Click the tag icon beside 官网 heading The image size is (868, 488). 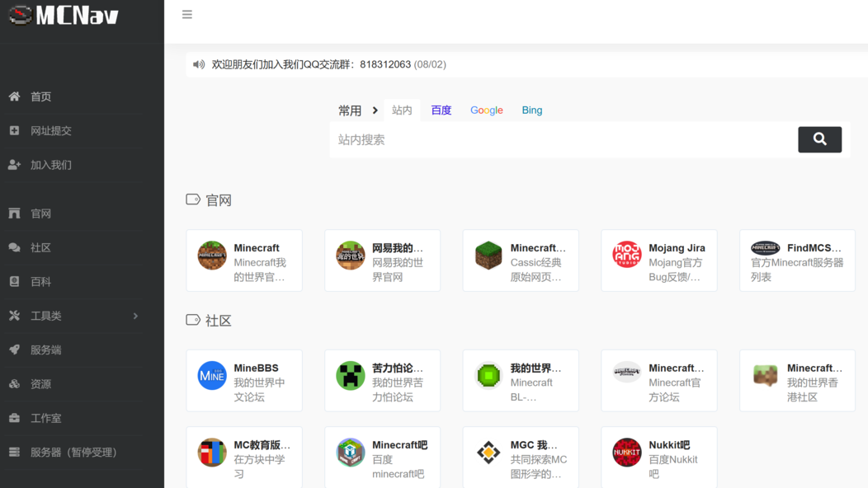pyautogui.click(x=192, y=199)
